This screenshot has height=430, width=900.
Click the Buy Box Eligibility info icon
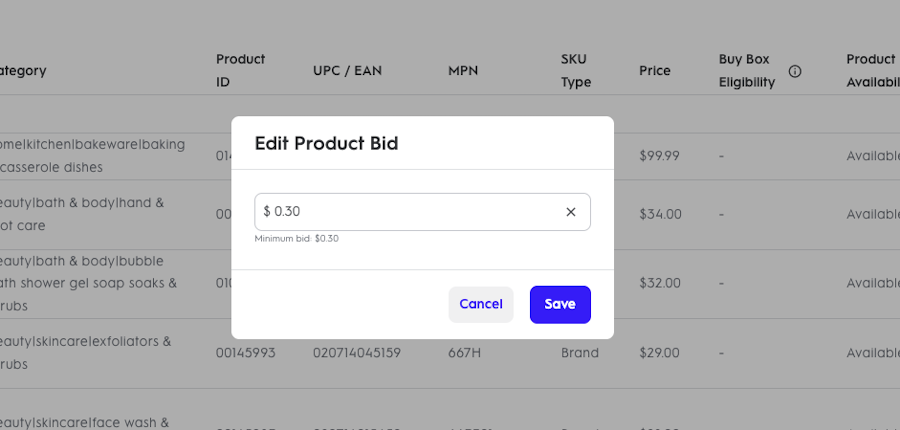tap(795, 71)
